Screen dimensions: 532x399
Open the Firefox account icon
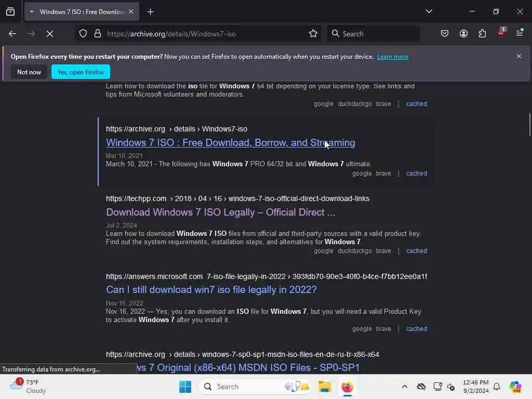tap(463, 34)
